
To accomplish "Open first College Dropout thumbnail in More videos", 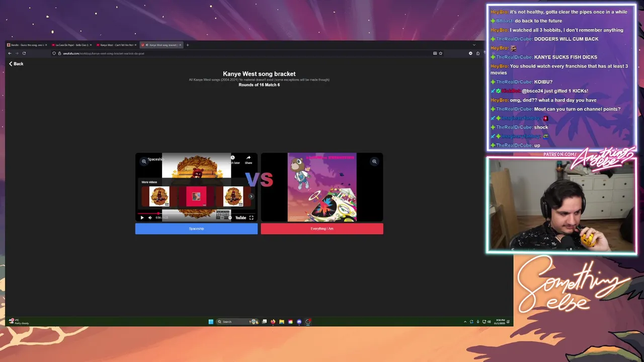I will (159, 197).
